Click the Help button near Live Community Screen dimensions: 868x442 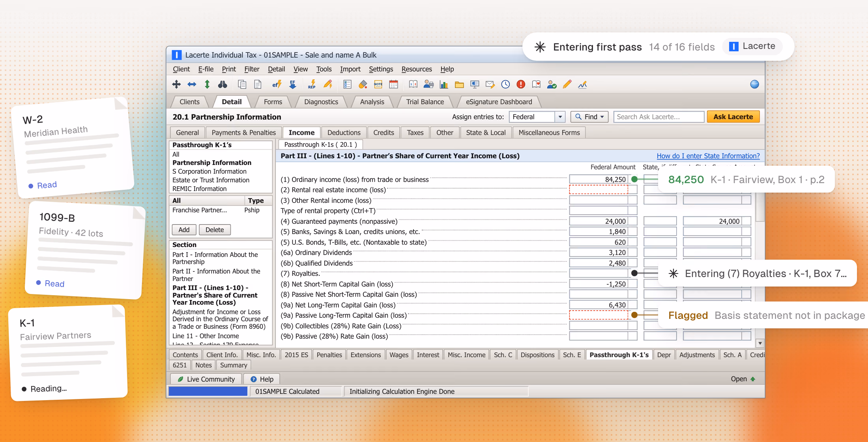pos(262,379)
